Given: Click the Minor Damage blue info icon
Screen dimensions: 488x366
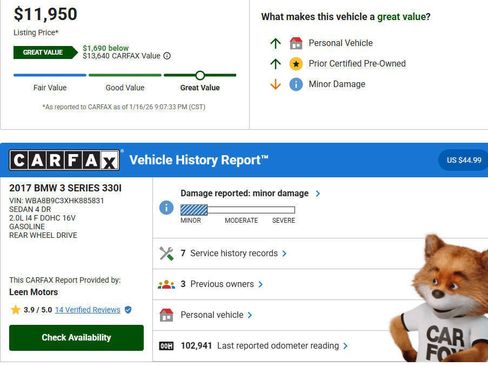Looking at the screenshot, I should pyautogui.click(x=296, y=84).
